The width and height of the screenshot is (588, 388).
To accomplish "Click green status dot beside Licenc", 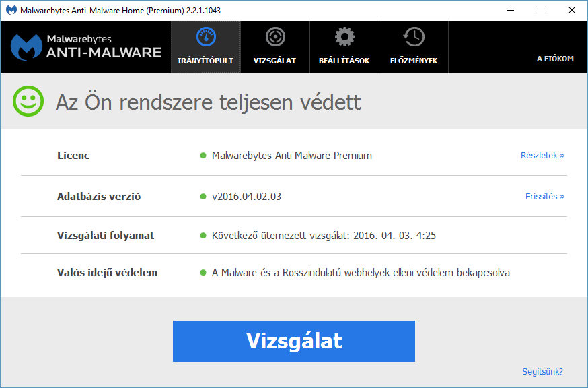I will [x=203, y=156].
